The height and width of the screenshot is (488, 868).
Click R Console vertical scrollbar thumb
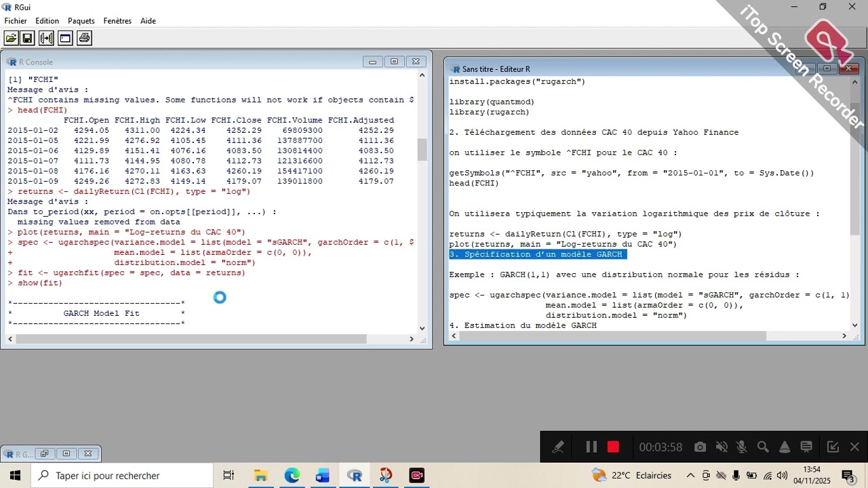(422, 149)
